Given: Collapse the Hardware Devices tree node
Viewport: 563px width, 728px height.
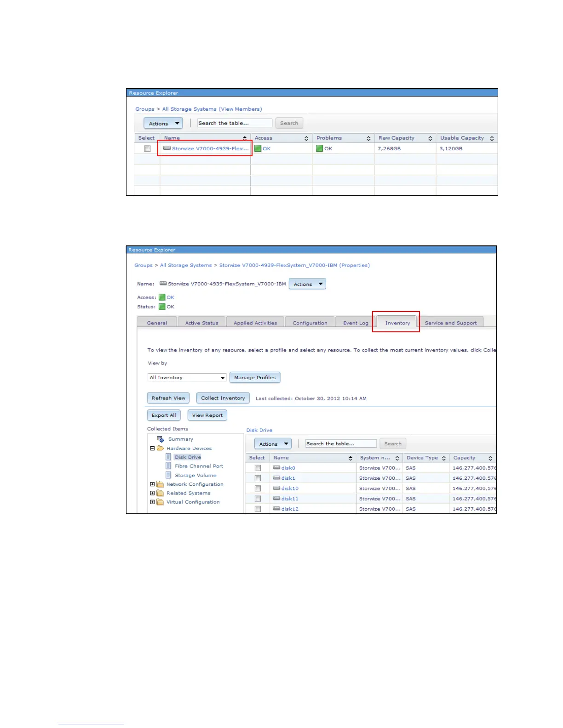Looking at the screenshot, I should [x=152, y=448].
